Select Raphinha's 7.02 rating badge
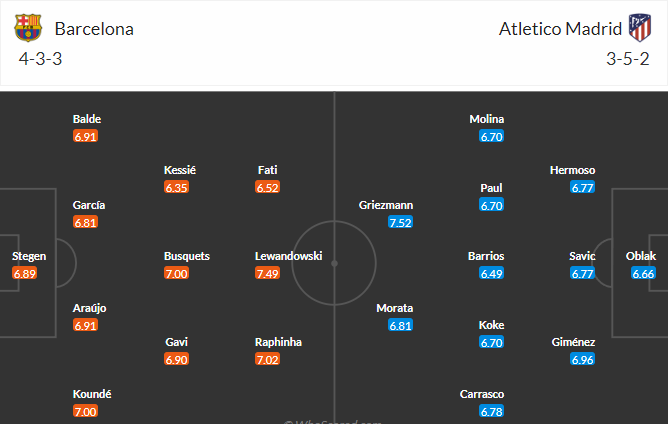 coord(268,359)
